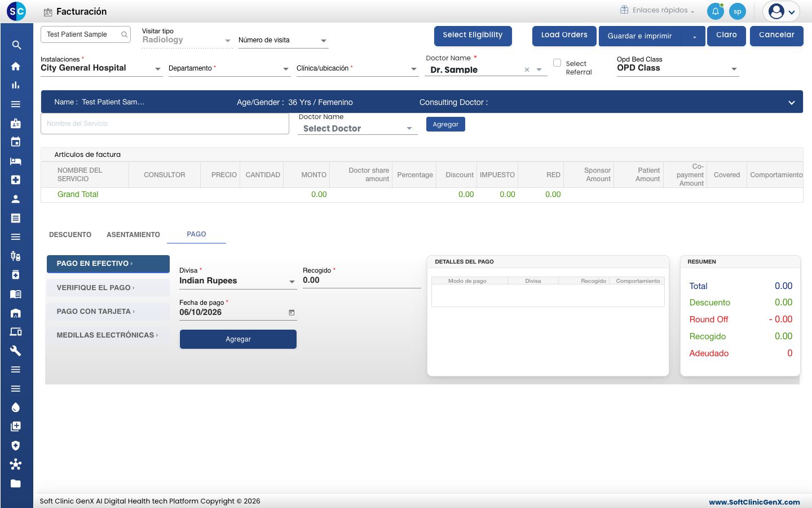Tick the Select Referral checkbox

pyautogui.click(x=557, y=63)
